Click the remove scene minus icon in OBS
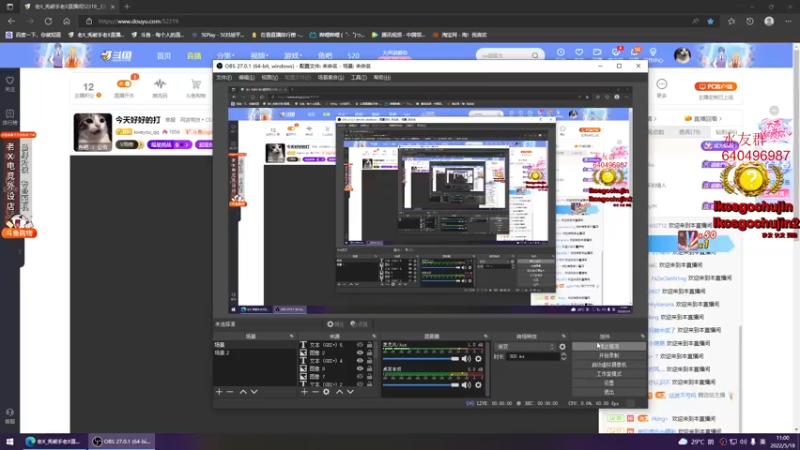This screenshot has width=800, height=450. pos(230,392)
